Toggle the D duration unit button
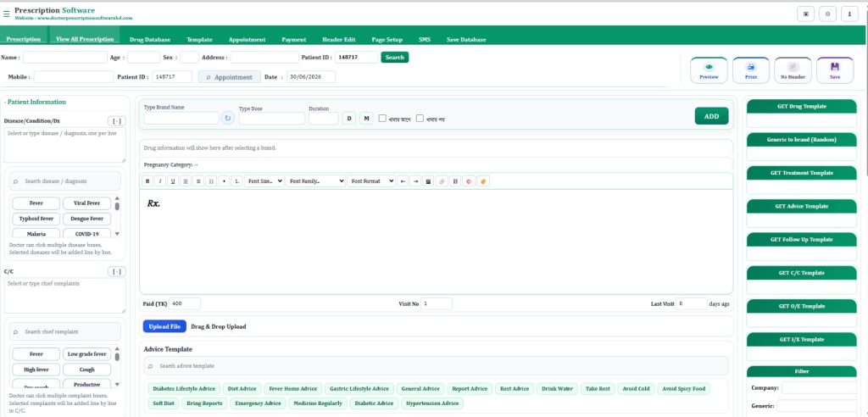The width and height of the screenshot is (868, 417). coord(348,118)
